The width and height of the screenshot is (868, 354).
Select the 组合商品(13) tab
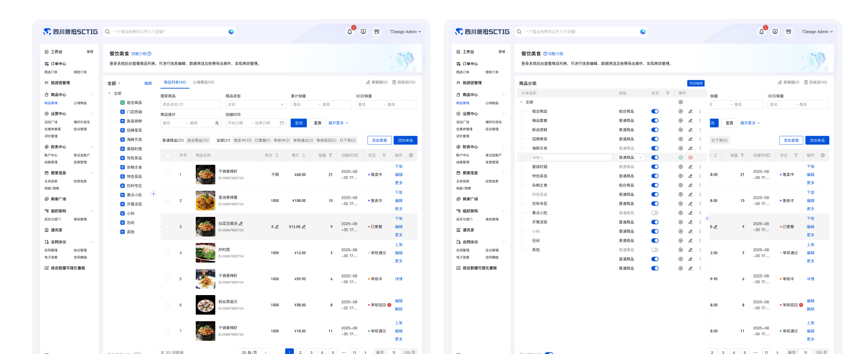point(198,140)
